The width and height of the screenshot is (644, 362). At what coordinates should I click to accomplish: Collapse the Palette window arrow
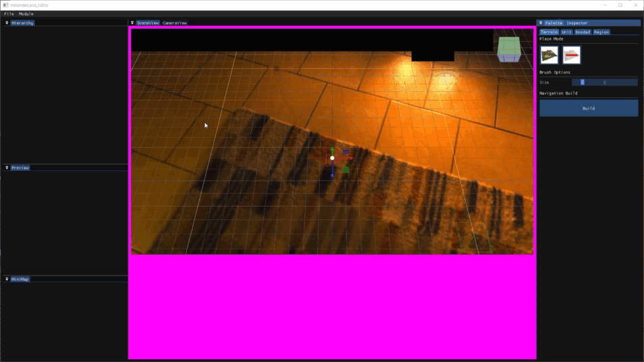[541, 23]
